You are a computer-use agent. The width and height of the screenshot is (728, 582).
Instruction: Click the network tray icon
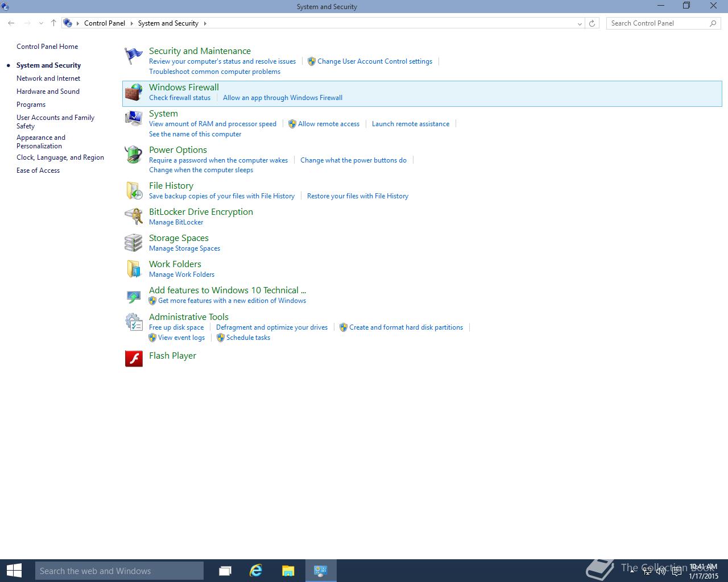point(647,571)
